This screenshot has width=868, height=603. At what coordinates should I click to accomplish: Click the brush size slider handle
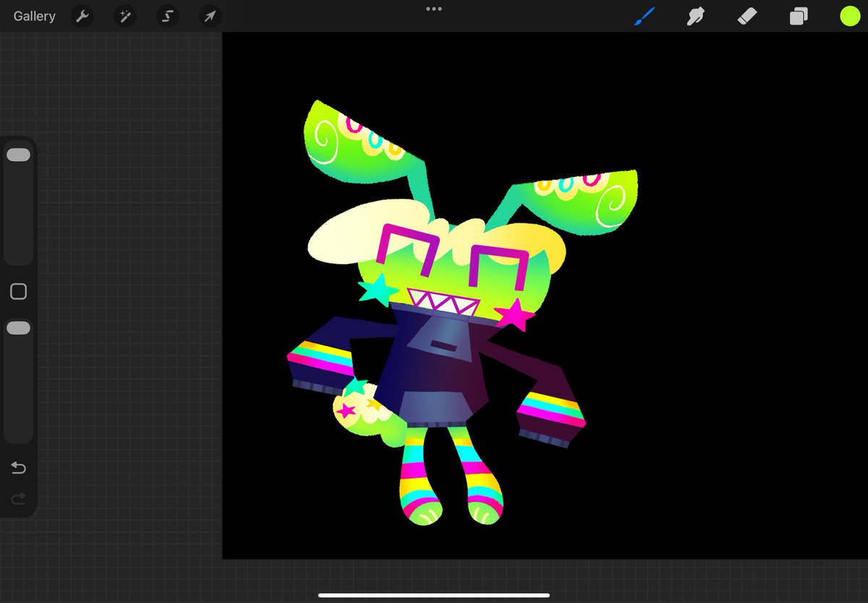18,155
